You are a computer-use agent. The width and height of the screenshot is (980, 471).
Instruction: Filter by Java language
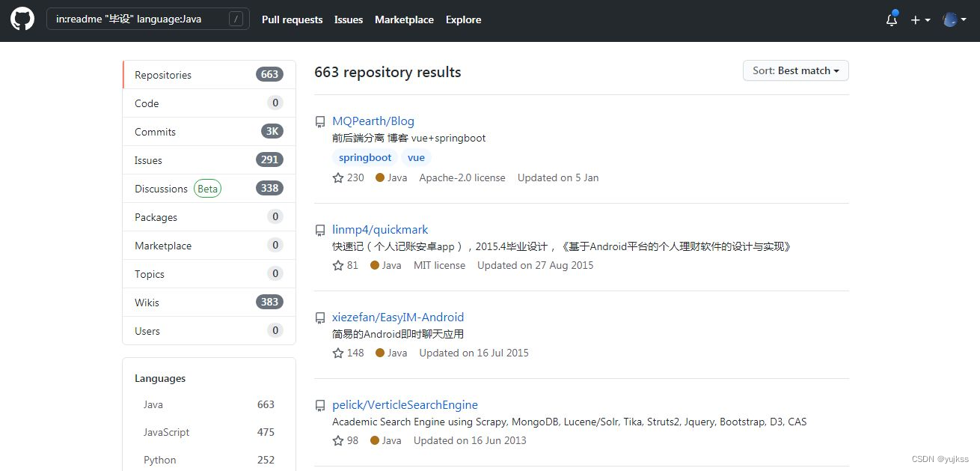pyautogui.click(x=209, y=404)
